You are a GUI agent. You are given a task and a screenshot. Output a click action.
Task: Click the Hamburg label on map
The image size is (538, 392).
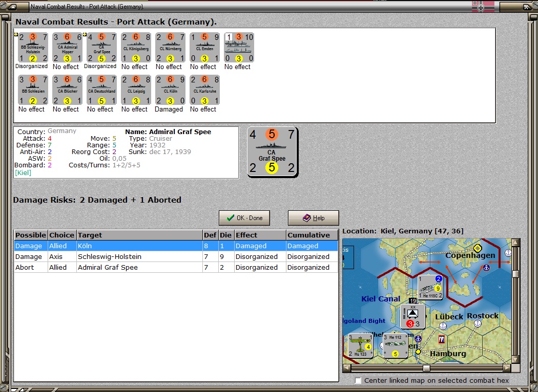pyautogui.click(x=448, y=354)
